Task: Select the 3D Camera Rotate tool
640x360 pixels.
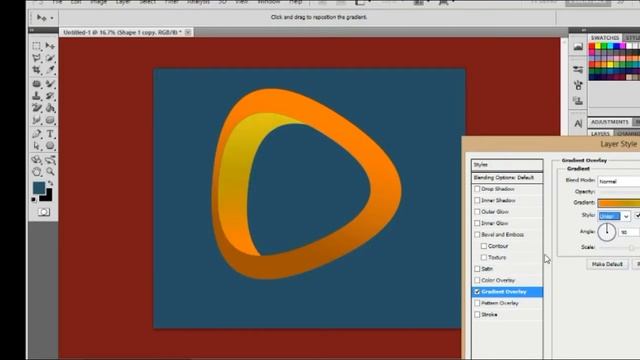Action: [50, 160]
